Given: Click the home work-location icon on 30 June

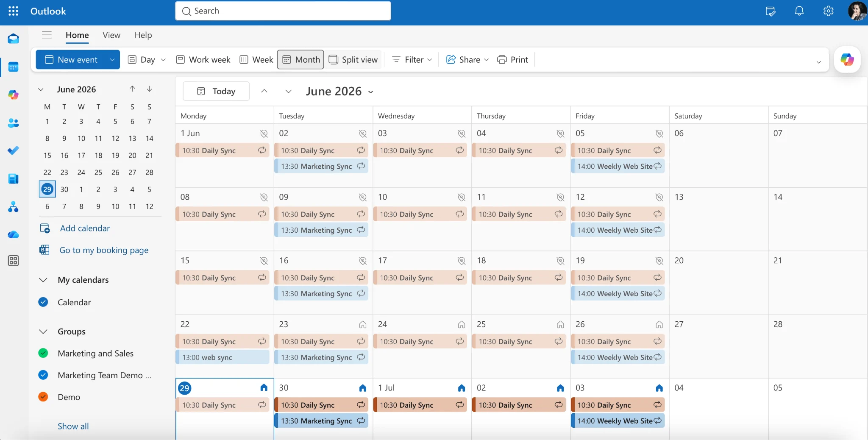Looking at the screenshot, I should click(x=362, y=388).
